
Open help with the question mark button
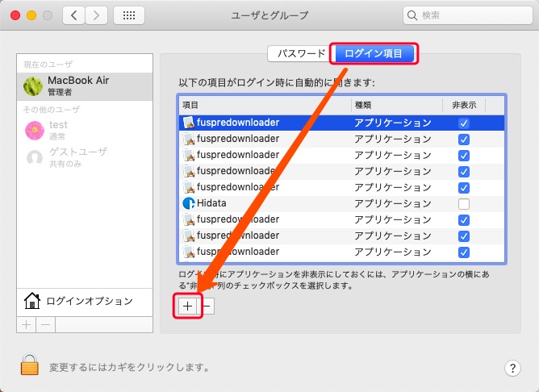512,368
